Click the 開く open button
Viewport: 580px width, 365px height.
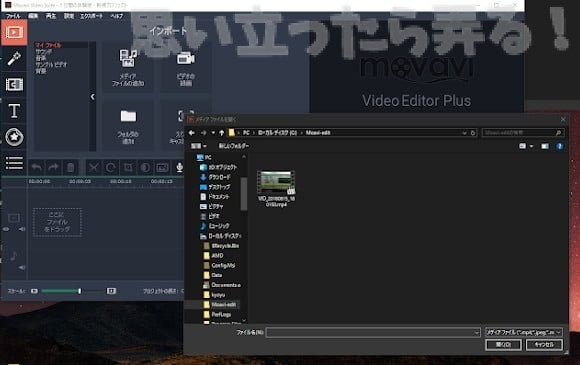[503, 345]
